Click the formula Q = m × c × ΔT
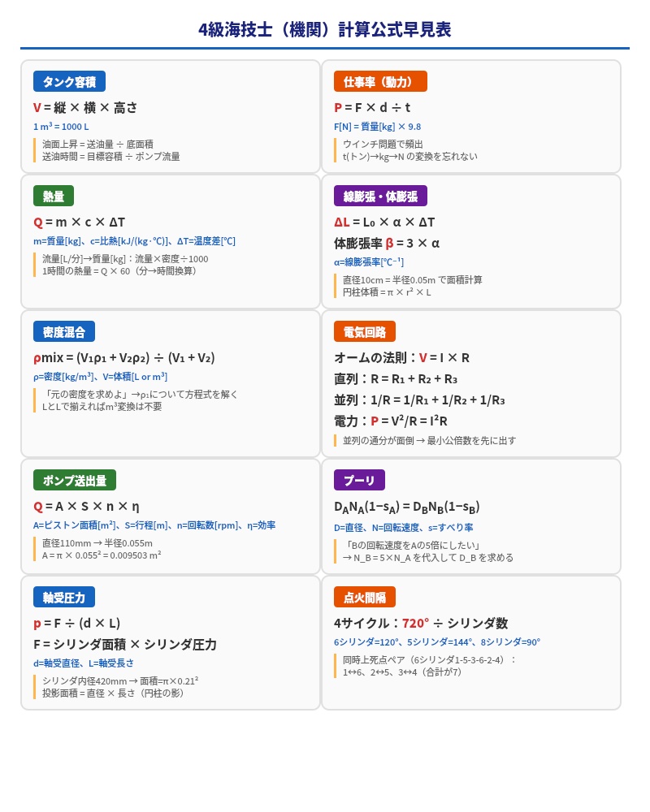650x812 pixels. (79, 222)
